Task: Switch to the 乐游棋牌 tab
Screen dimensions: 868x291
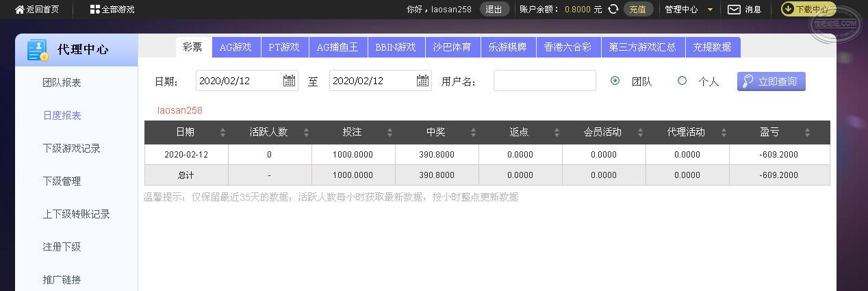Action: click(x=508, y=47)
